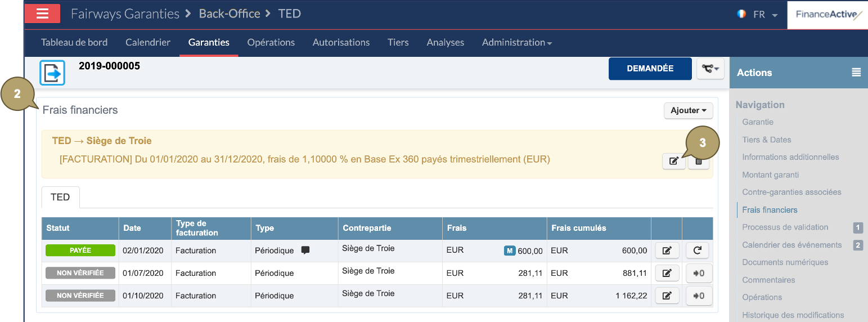Image resolution: width=868 pixels, height=322 pixels.
Task: Click the TED → Siège de Troie heading
Action: pyautogui.click(x=102, y=141)
